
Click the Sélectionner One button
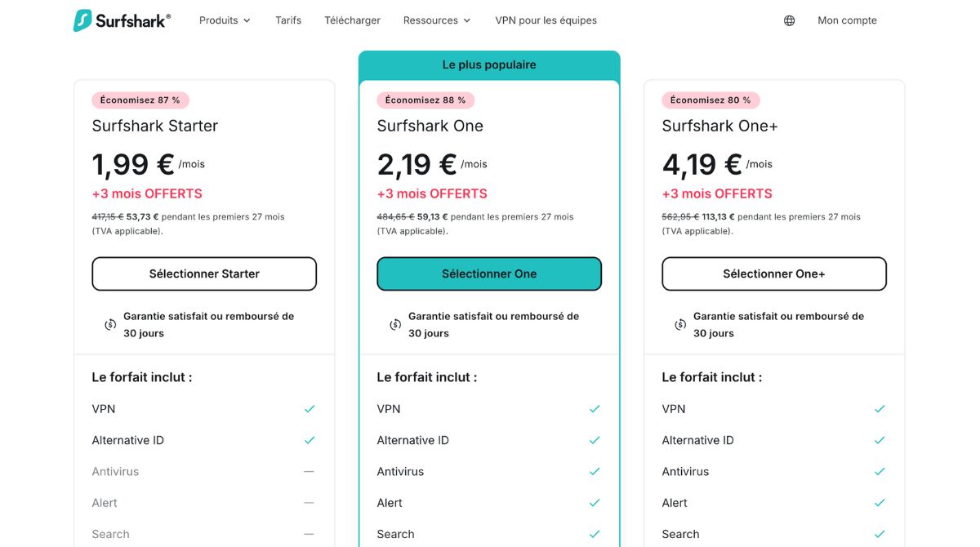(488, 273)
